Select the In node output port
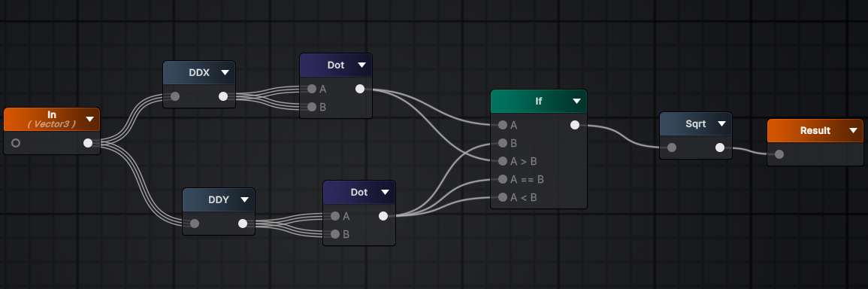868x289 pixels. (x=87, y=143)
